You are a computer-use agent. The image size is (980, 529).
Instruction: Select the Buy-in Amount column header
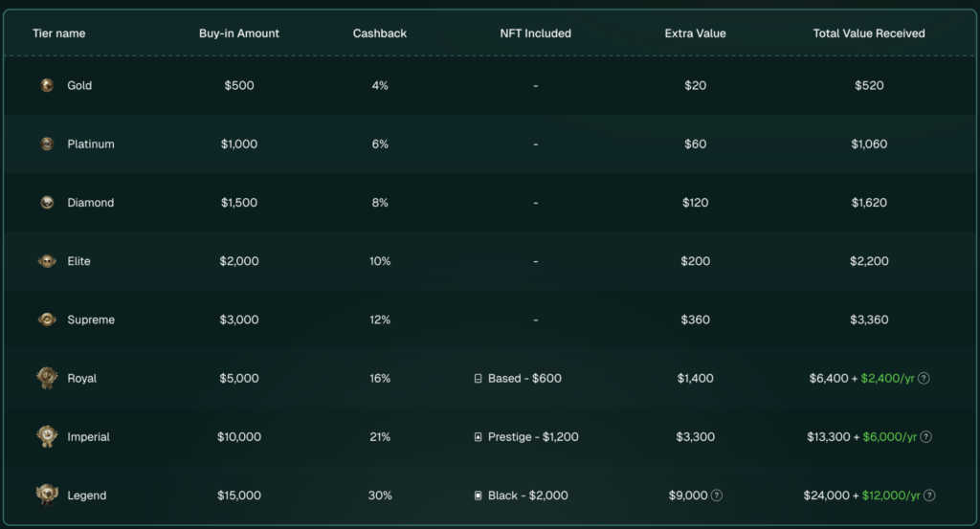(x=239, y=33)
